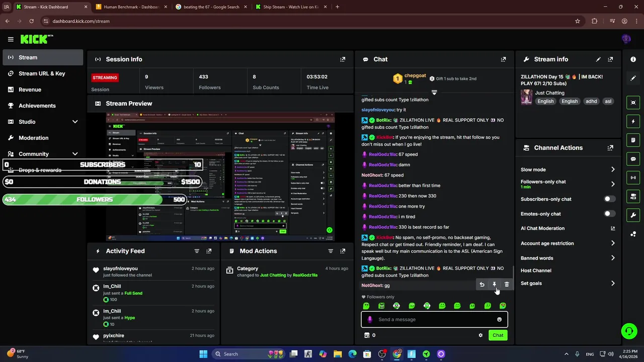Toggle Subscribers-only chat switch
Viewport: 644px width, 362px height.
tap(609, 199)
